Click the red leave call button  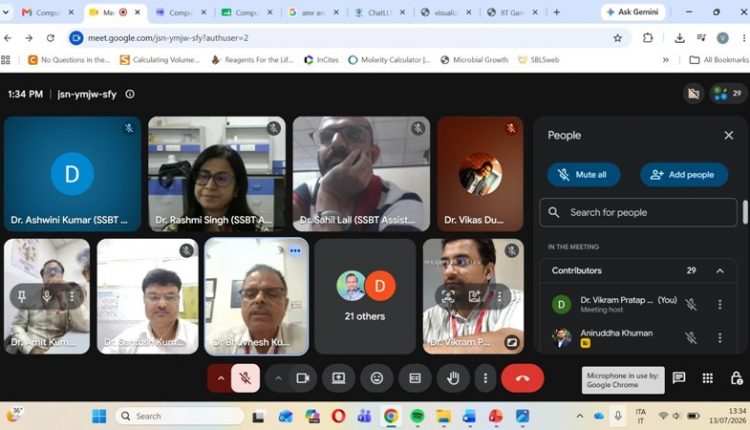(x=522, y=378)
